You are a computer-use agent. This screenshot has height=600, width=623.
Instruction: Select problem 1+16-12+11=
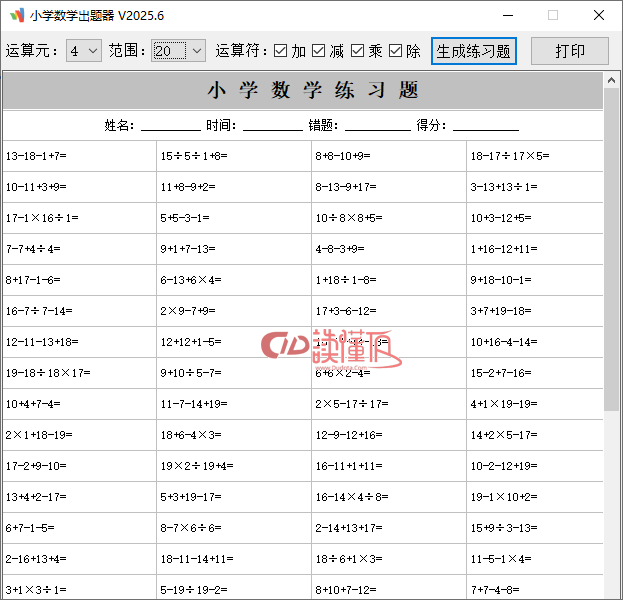[x=504, y=249]
